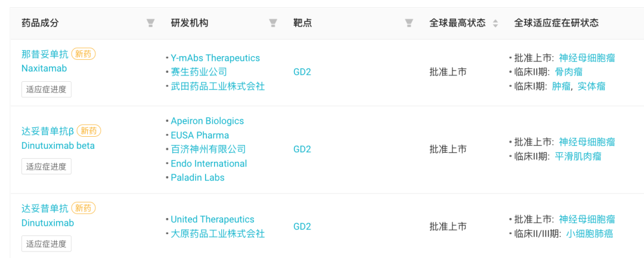Screen dimensions: 644x258
Task: Open Dinutuximab beta drug link
Action: 58,146
